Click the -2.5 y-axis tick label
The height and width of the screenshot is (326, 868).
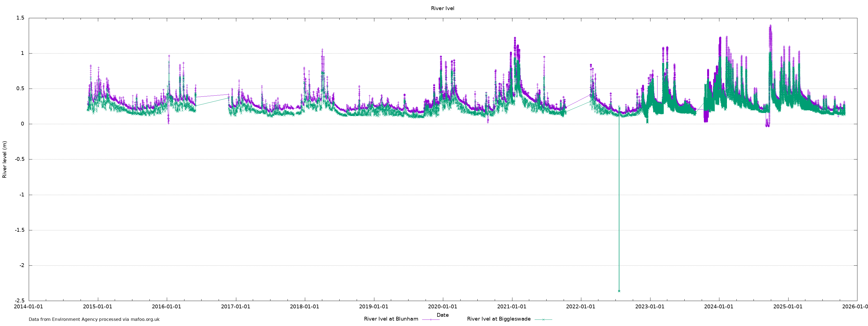tap(19, 301)
